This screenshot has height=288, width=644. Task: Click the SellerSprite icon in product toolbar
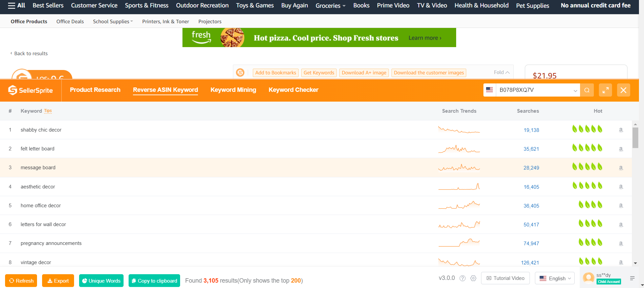[240, 72]
